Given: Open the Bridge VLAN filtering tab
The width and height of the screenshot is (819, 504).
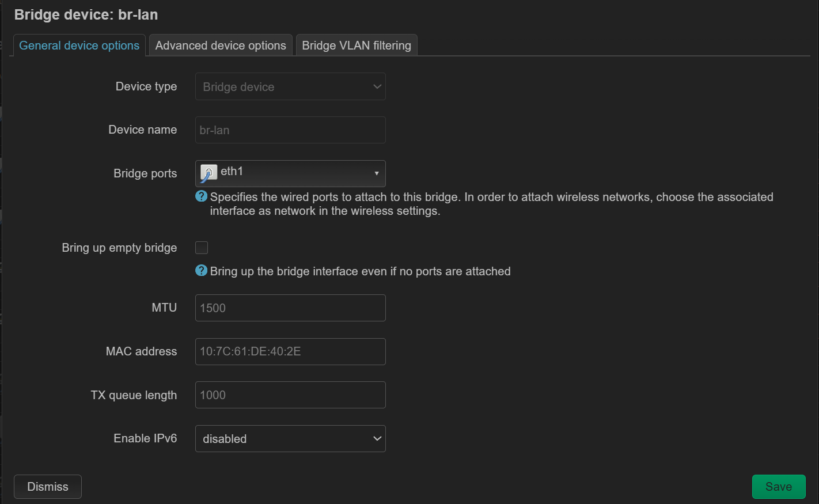Looking at the screenshot, I should point(357,46).
